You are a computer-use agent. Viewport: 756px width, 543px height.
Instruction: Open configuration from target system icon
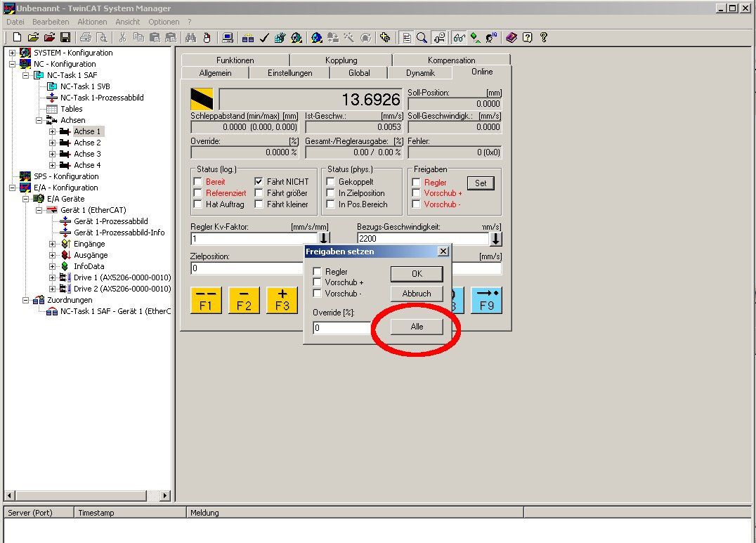49,38
